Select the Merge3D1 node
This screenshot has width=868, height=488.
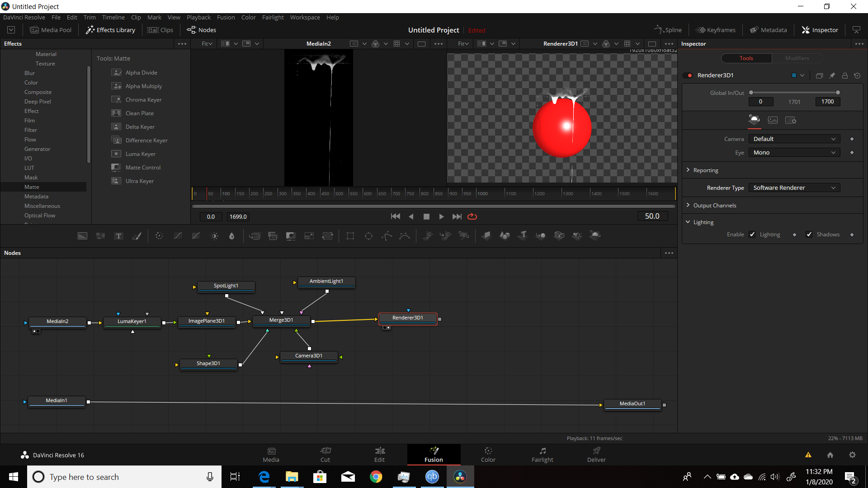(x=281, y=320)
